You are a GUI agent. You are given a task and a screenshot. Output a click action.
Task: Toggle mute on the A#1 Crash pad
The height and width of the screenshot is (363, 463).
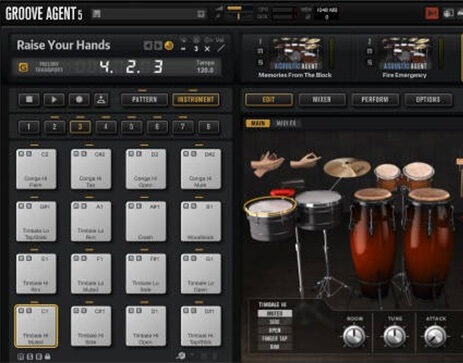[131, 206]
